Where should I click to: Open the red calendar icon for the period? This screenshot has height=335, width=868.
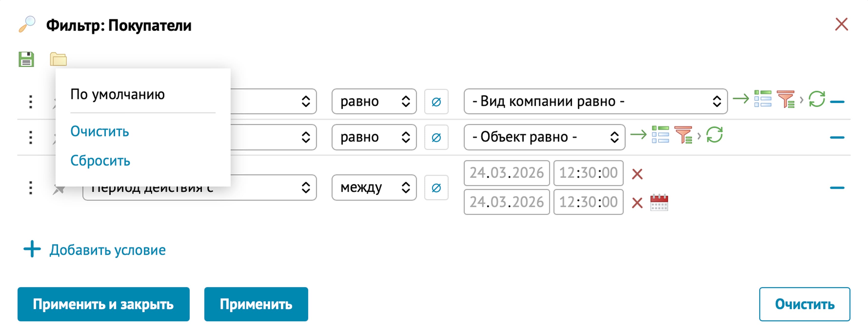coord(659,202)
